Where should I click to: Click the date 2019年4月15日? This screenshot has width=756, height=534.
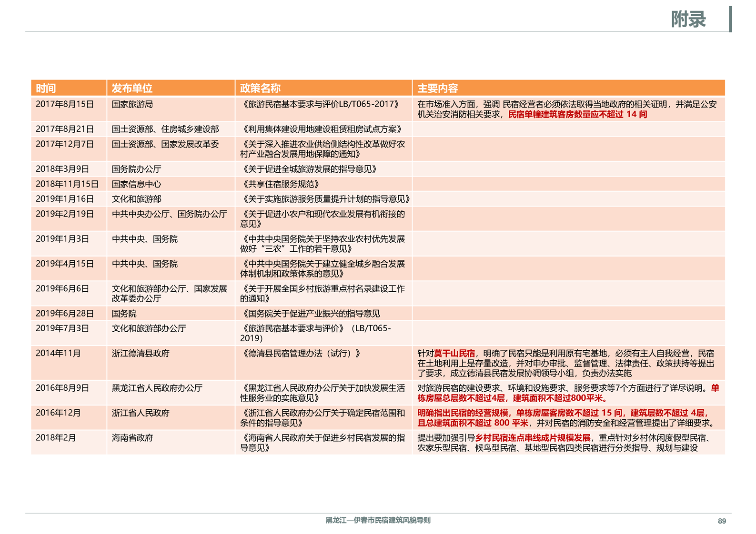tap(65, 264)
